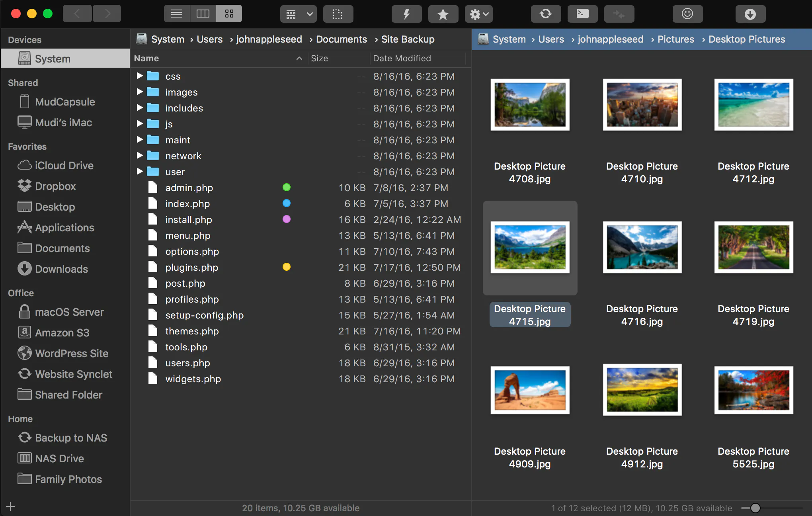The width and height of the screenshot is (812, 516).
Task: Click blue tag on index.php
Action: click(x=287, y=203)
